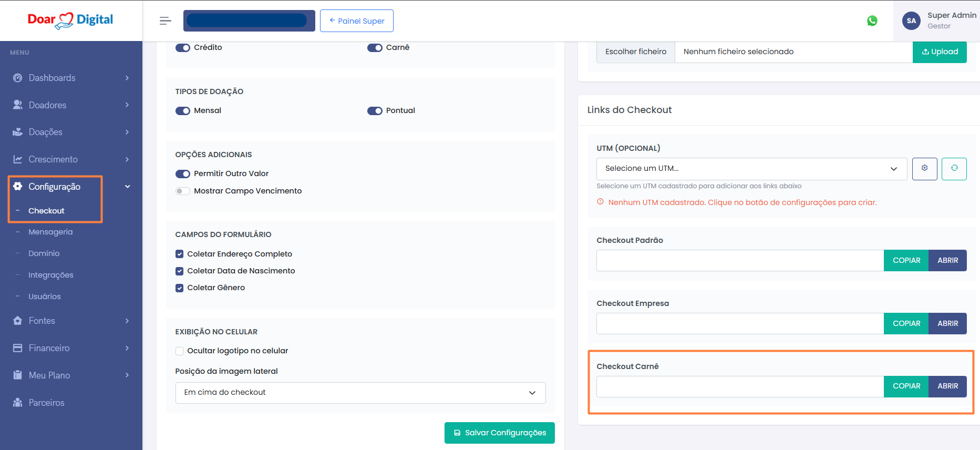
Task: Click the Fontes sidebar icon
Action: click(18, 321)
